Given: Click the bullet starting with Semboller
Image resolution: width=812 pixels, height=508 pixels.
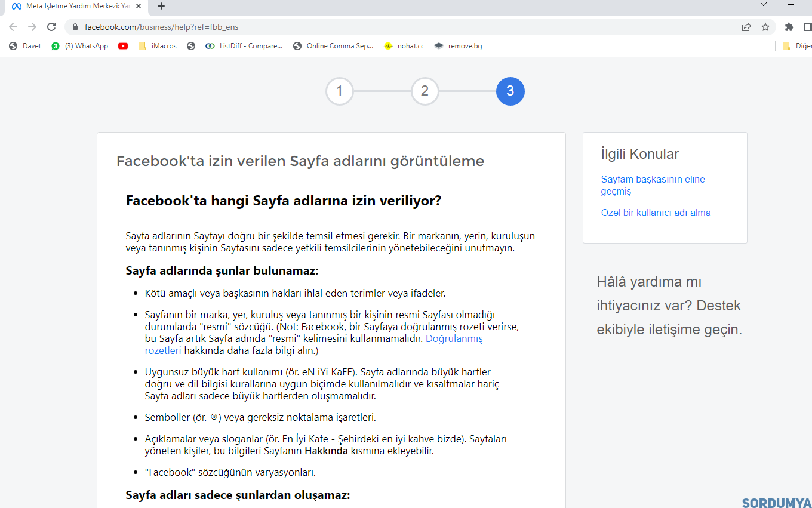Looking at the screenshot, I should coord(260,417).
